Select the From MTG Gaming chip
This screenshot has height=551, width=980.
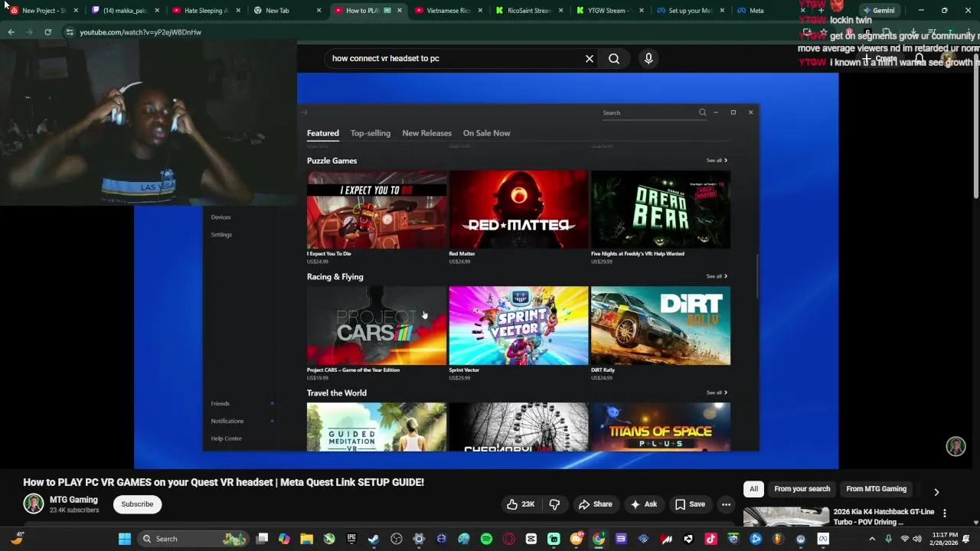(876, 489)
